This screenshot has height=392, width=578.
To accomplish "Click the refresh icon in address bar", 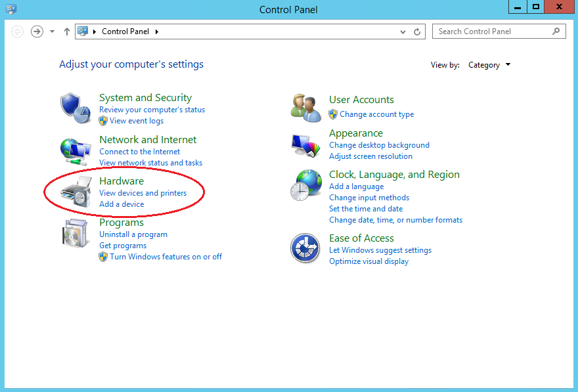I will pyautogui.click(x=418, y=31).
